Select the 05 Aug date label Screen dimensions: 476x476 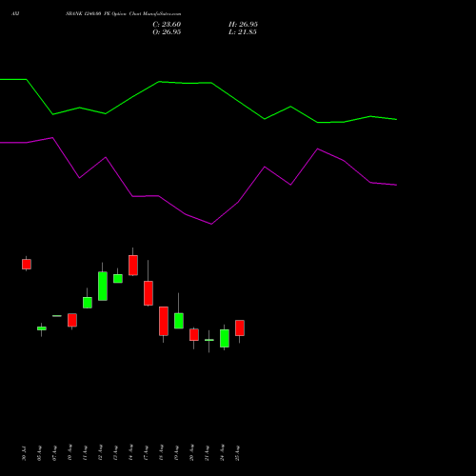click(x=39, y=453)
